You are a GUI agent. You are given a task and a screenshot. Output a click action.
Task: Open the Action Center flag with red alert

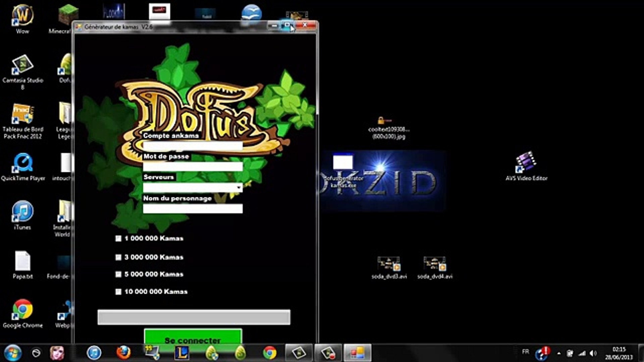point(542,353)
